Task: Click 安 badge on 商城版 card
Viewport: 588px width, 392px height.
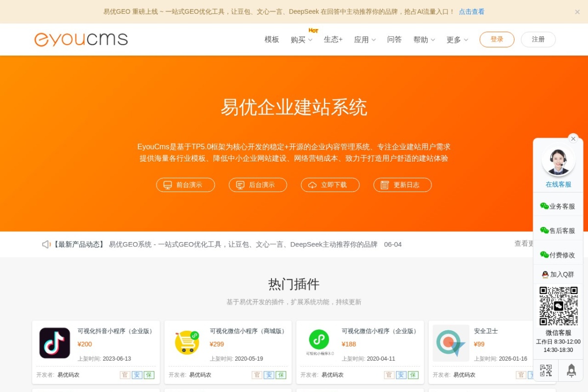Action: (269, 375)
